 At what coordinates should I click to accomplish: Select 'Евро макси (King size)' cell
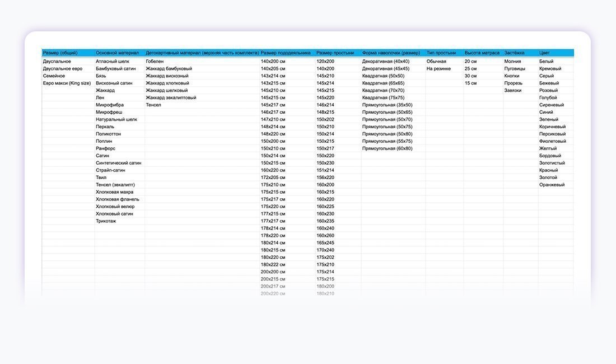pos(67,83)
